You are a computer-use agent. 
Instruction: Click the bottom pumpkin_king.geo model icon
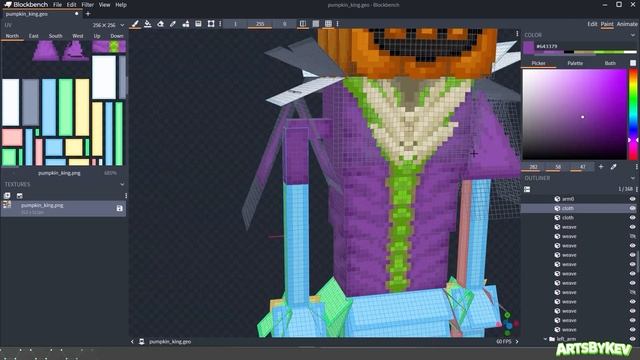(142, 342)
